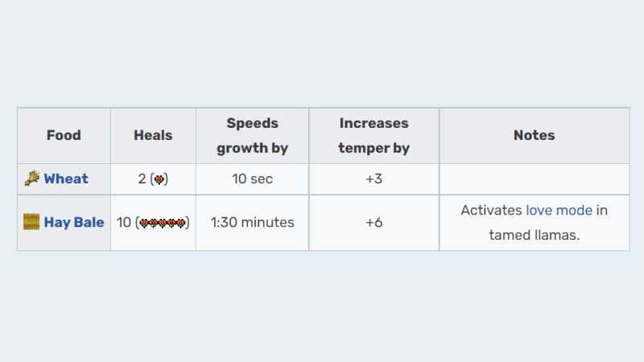
Task: Open the Wheat link
Action: coord(66,179)
